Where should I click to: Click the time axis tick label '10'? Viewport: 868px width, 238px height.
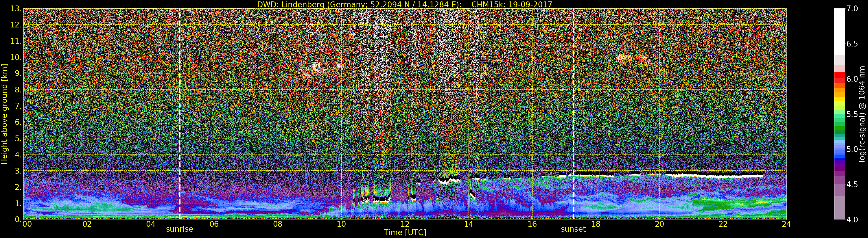pos(341,224)
